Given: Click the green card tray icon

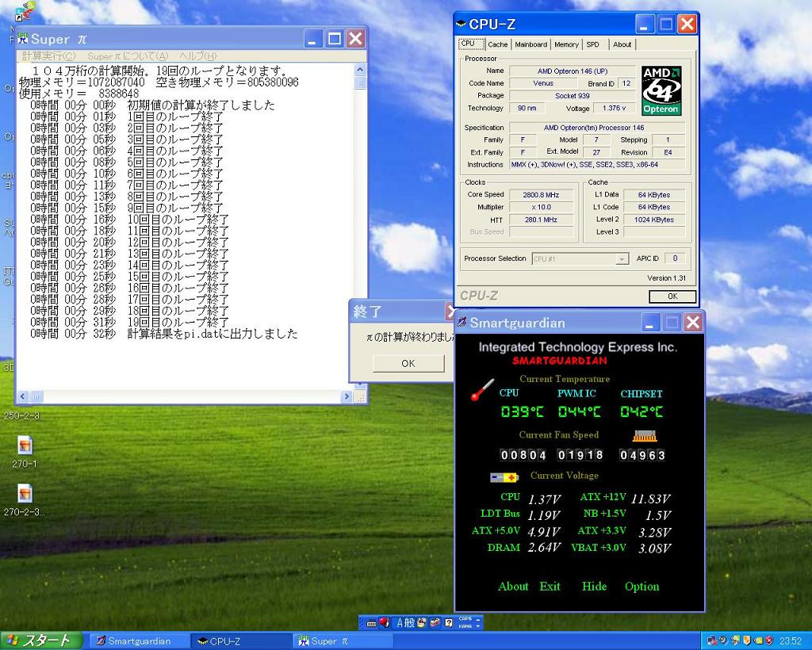Looking at the screenshot, I should click(758, 640).
